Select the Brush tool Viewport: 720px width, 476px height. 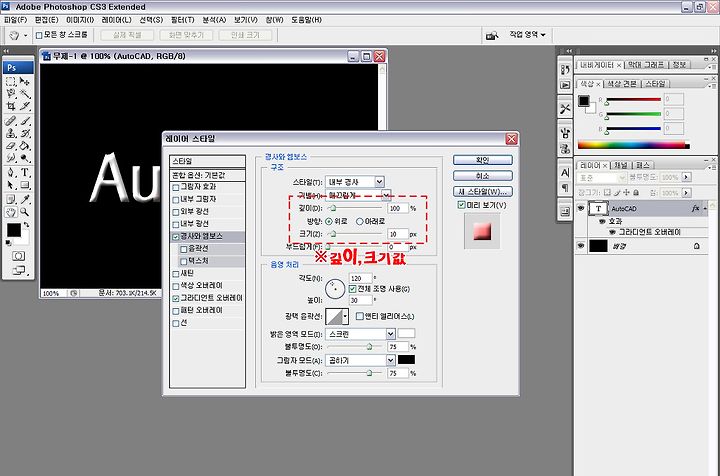point(25,121)
